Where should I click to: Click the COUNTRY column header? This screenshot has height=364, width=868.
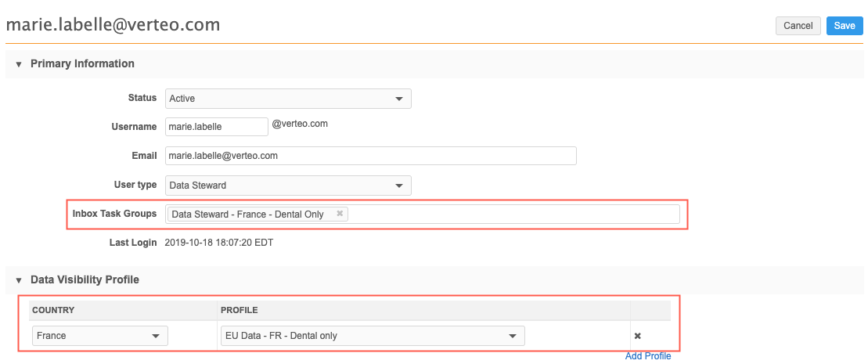click(x=53, y=310)
